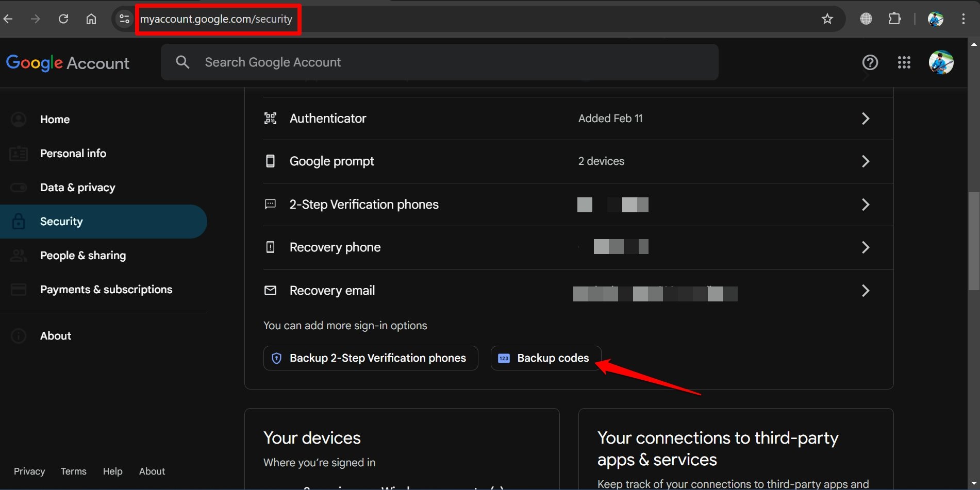Screen dimensions: 980x490
Task: Click the People & sharing icon
Action: (x=19, y=255)
